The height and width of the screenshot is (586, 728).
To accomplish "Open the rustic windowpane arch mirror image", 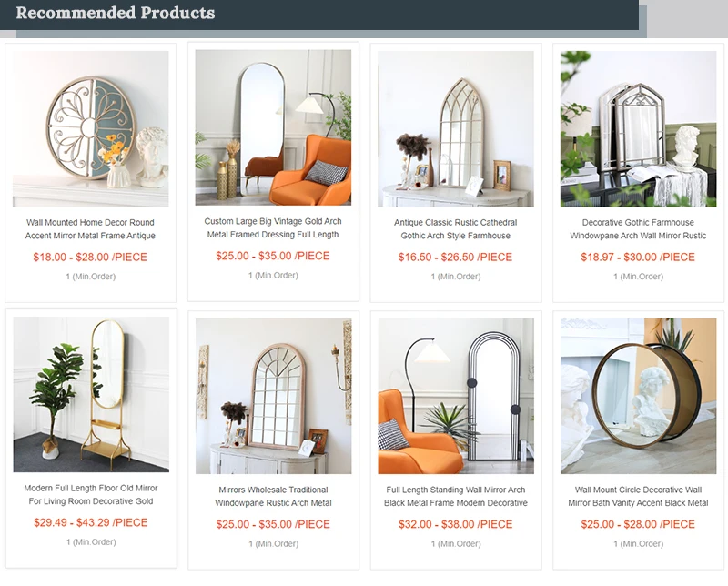I will click(274, 396).
